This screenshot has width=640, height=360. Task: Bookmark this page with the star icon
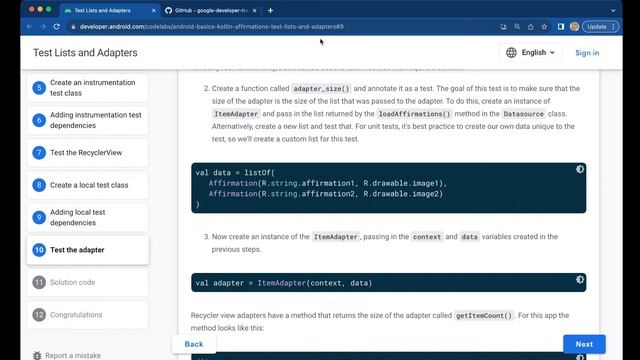tap(544, 27)
